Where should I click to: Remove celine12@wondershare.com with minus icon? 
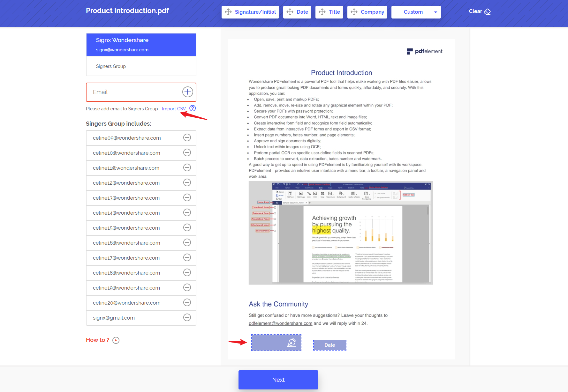(187, 182)
